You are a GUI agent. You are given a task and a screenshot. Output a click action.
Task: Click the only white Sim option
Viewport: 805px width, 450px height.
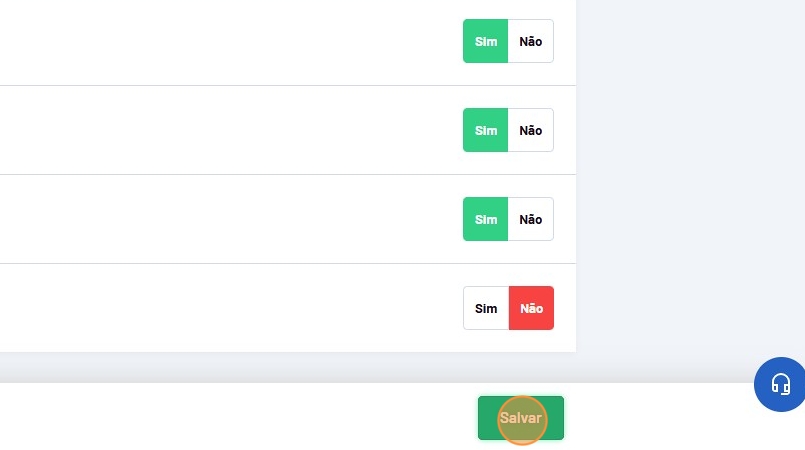pyautogui.click(x=486, y=308)
